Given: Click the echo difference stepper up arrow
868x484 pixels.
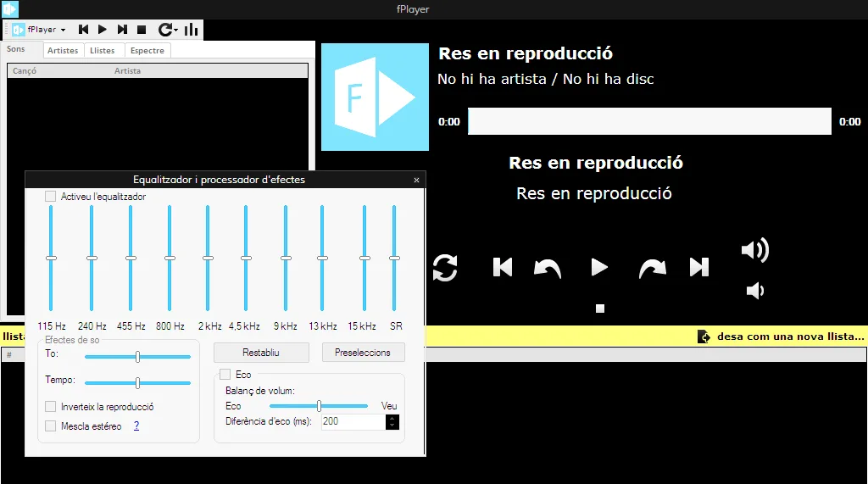Looking at the screenshot, I should [x=392, y=418].
